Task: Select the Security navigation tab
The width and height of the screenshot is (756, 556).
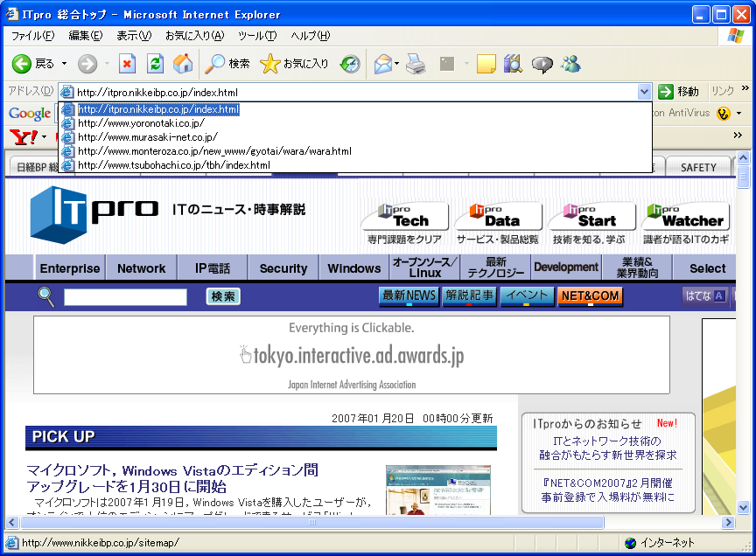Action: point(283,268)
